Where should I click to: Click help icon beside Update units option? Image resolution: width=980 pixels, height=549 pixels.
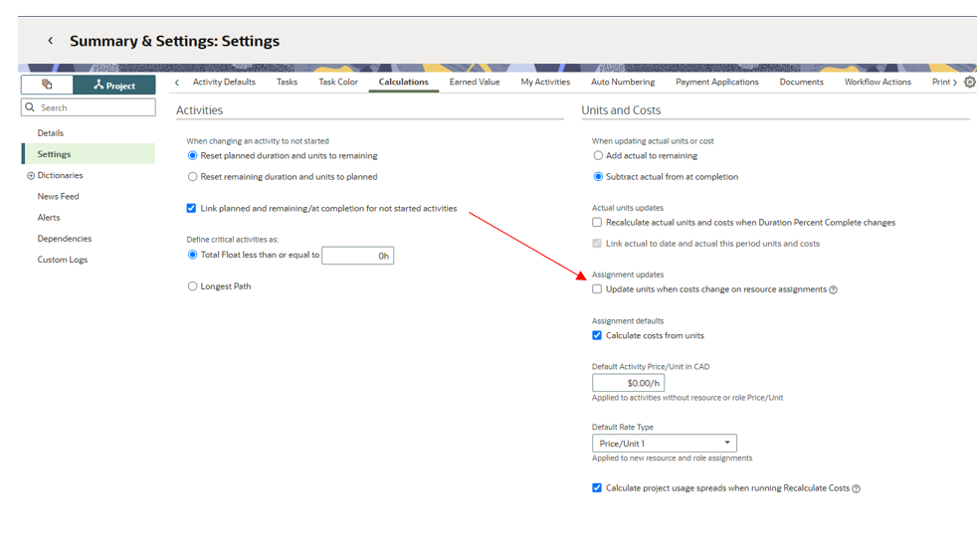pyautogui.click(x=833, y=290)
